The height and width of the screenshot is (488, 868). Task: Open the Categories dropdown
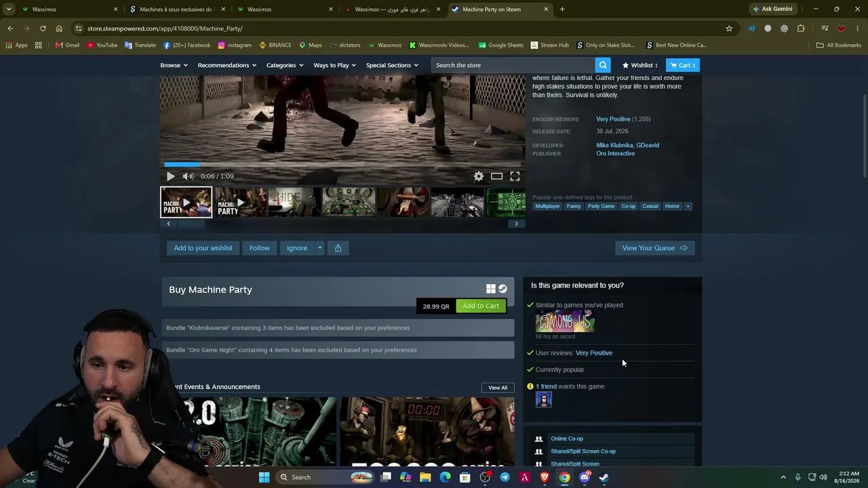(x=285, y=65)
